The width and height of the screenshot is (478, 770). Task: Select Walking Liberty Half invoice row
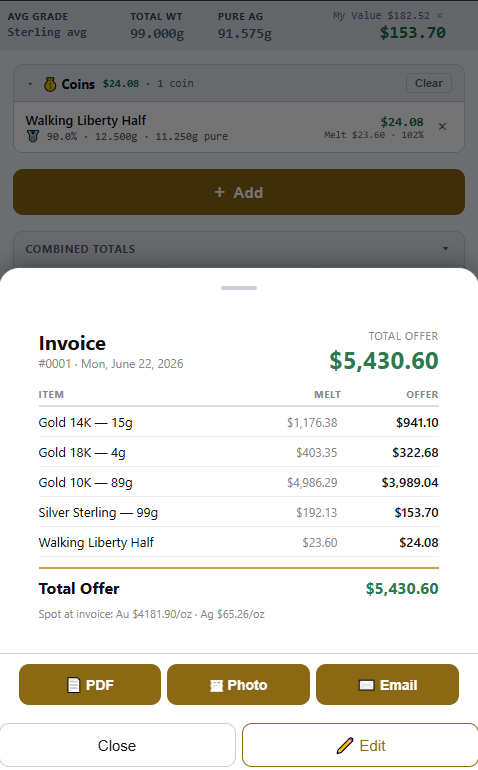239,542
